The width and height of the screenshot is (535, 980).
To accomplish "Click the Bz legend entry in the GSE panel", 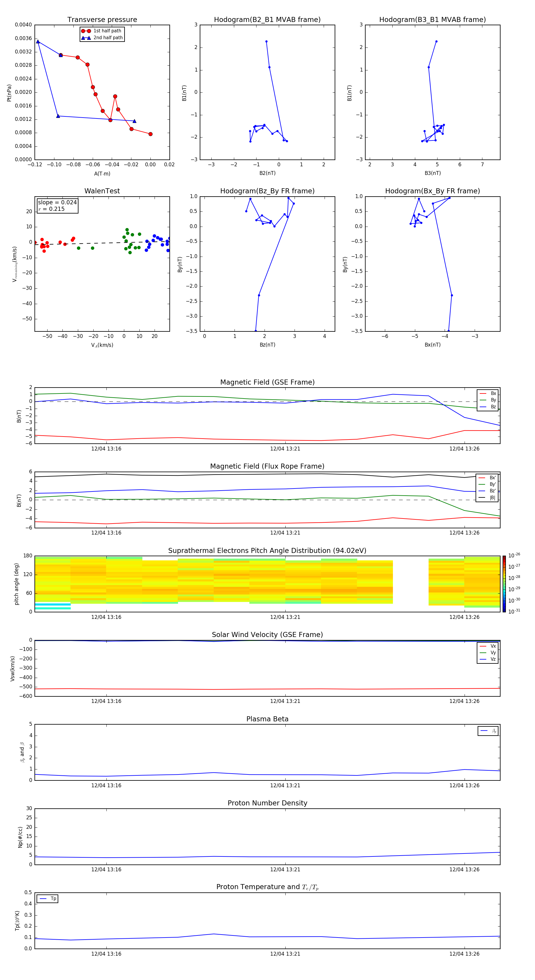I will [488, 407].
